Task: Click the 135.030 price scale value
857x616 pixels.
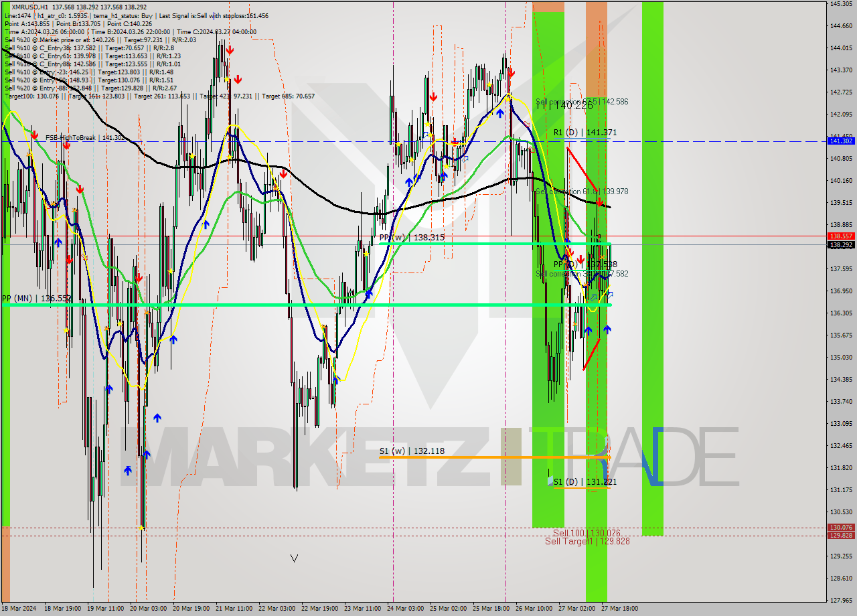Action: coord(841,358)
